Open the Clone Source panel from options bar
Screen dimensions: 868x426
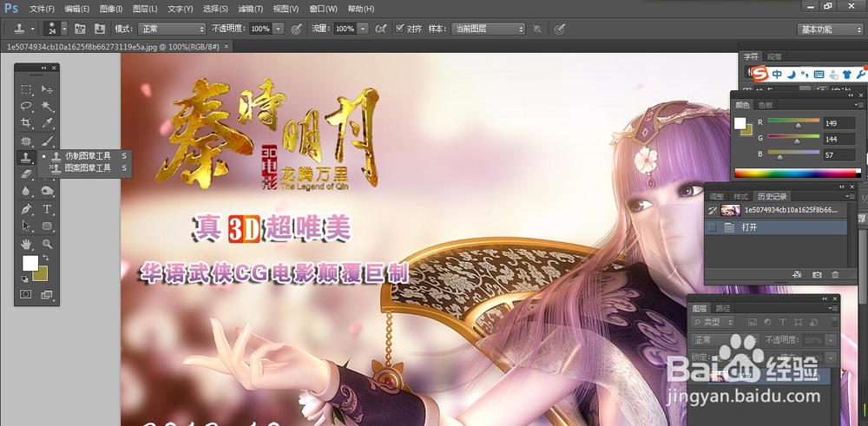[x=100, y=29]
